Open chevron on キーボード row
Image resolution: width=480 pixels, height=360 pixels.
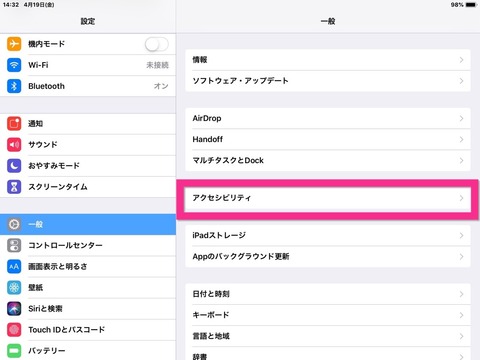click(x=461, y=315)
